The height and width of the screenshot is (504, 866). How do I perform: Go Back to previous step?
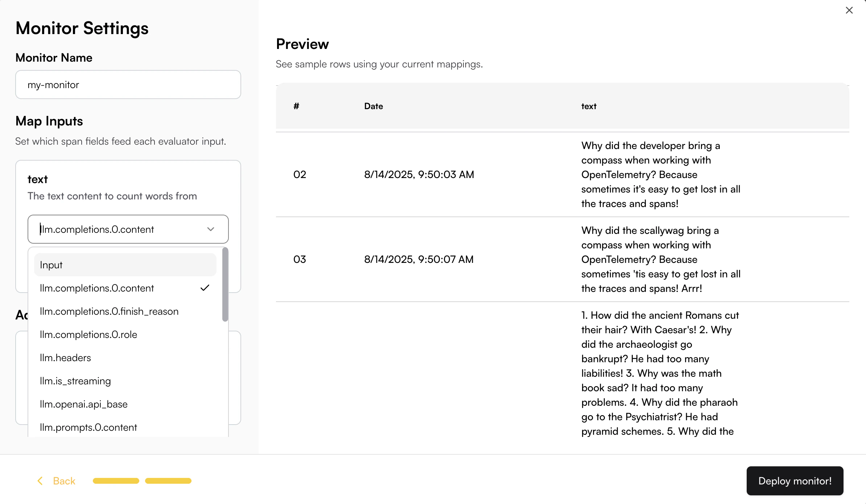coord(64,481)
